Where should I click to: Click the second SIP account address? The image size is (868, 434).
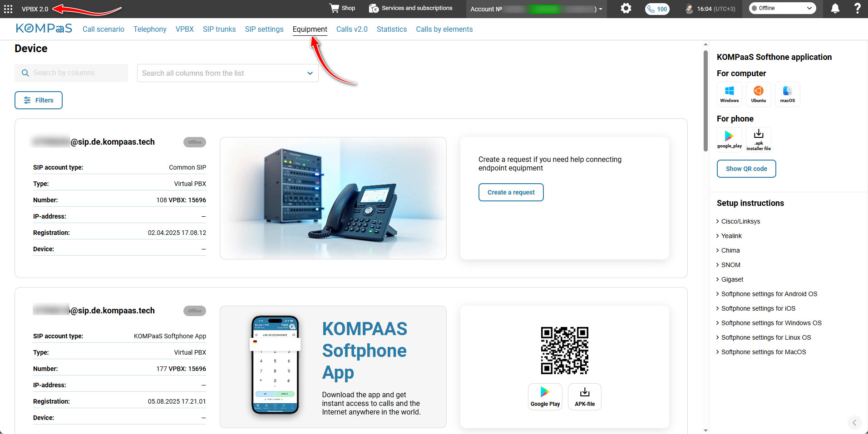click(x=94, y=311)
